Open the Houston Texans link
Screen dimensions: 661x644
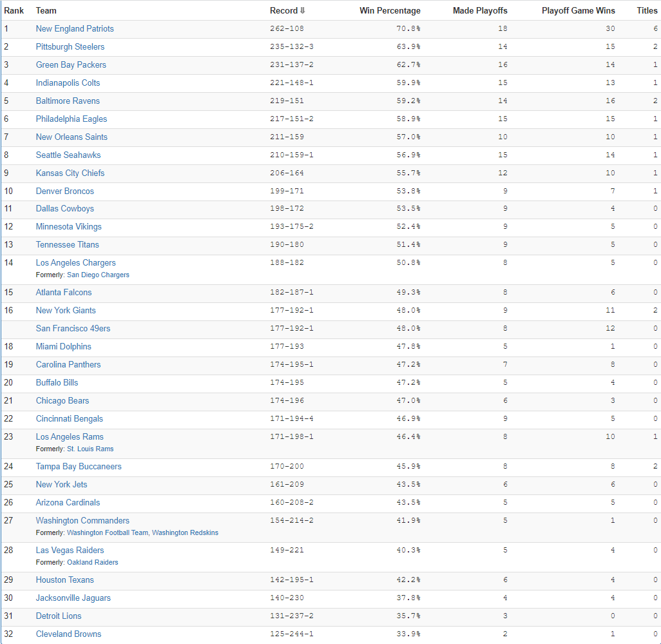pos(65,580)
